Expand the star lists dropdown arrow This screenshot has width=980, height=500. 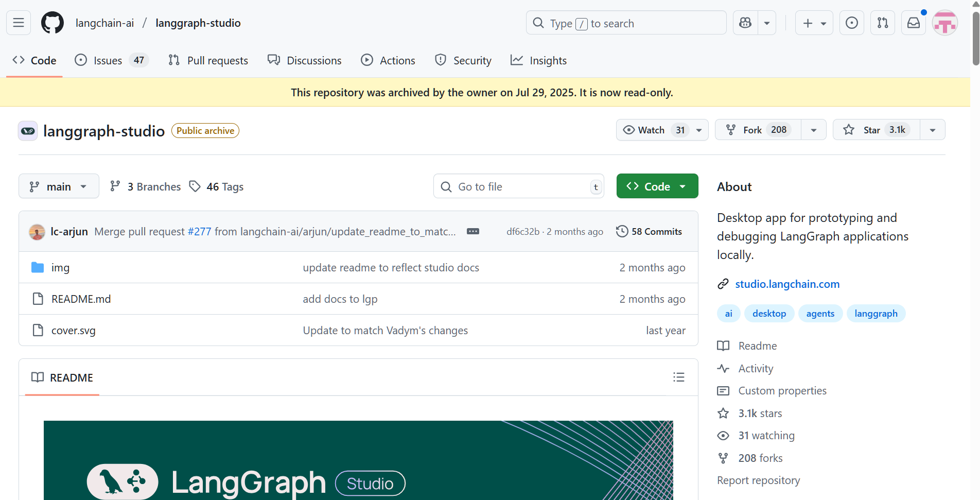[933, 130]
